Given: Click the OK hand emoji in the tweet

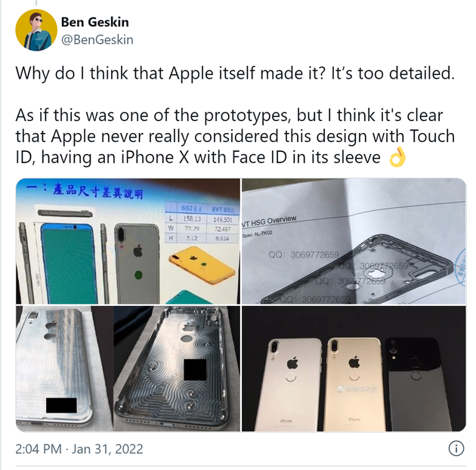Looking at the screenshot, I should click(397, 157).
